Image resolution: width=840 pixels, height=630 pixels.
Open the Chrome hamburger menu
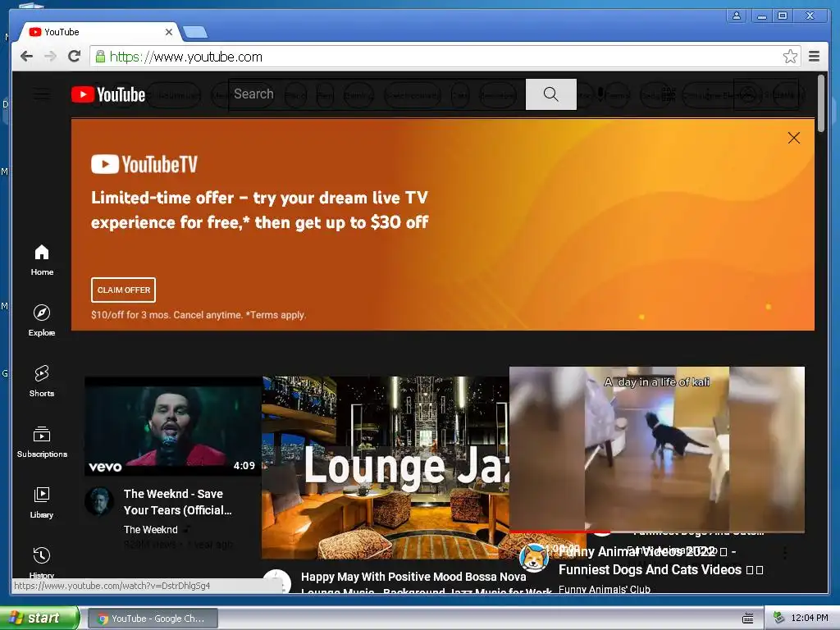click(815, 57)
